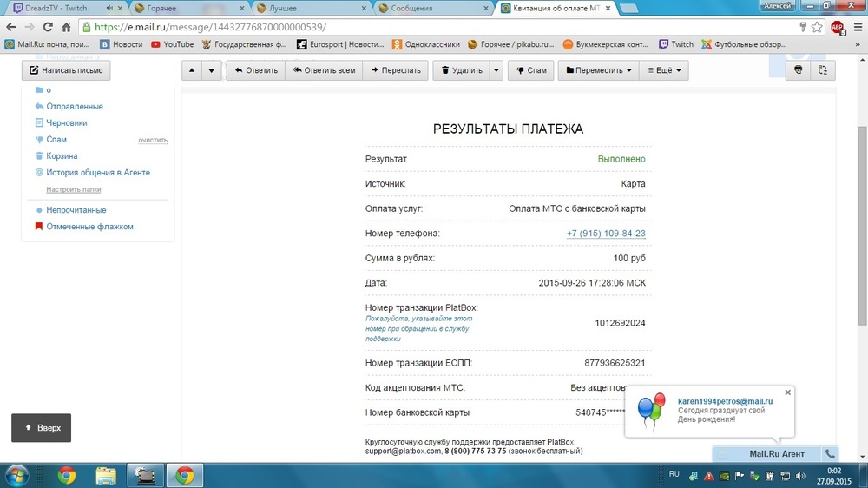Click Настроить папки link
Screen dimensions: 868x488
coord(74,189)
